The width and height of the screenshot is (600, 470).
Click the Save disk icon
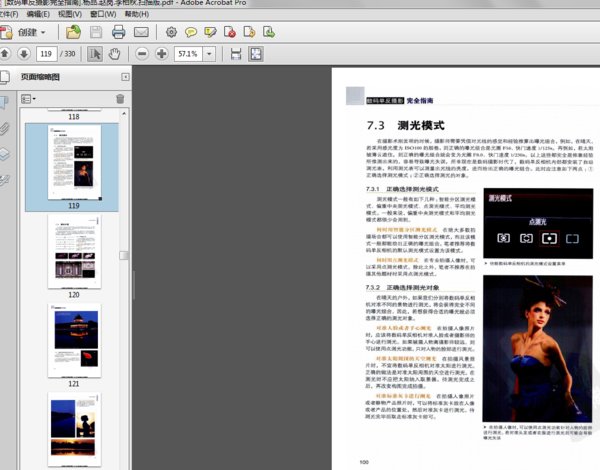coord(94,32)
